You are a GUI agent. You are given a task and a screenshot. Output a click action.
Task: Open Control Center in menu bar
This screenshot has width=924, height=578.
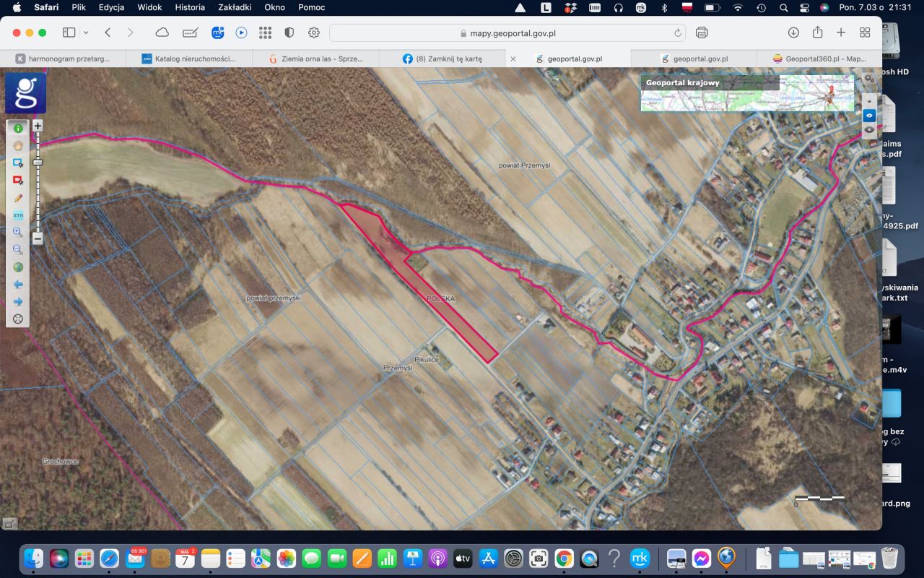click(x=805, y=7)
